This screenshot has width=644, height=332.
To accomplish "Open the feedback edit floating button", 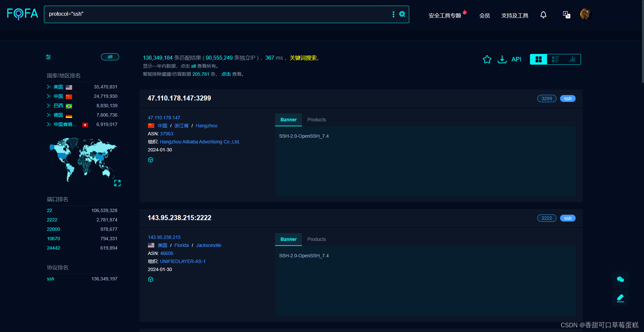I will [x=621, y=298].
